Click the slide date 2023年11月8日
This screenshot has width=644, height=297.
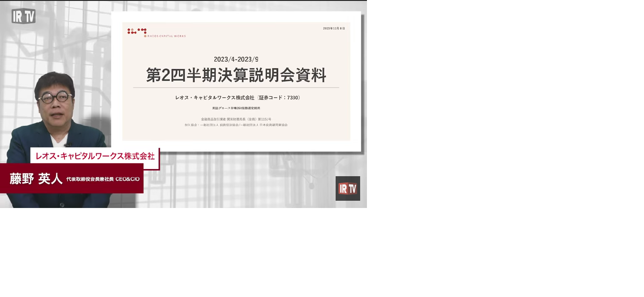coord(334,28)
